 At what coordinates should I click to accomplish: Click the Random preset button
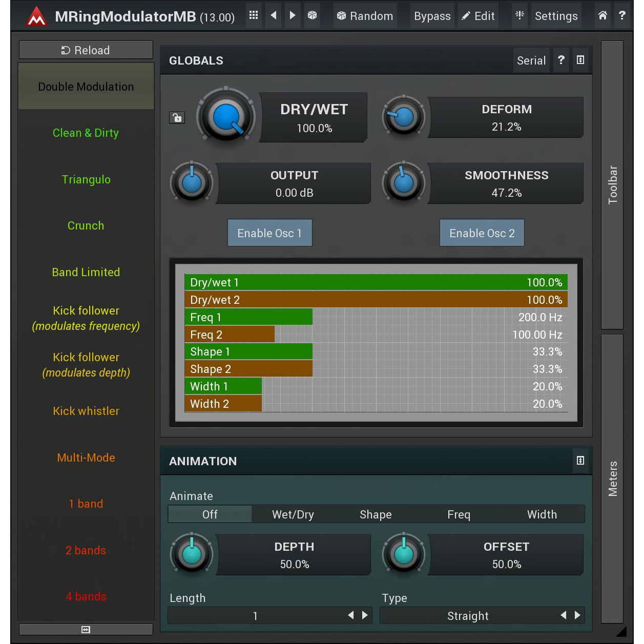[365, 15]
